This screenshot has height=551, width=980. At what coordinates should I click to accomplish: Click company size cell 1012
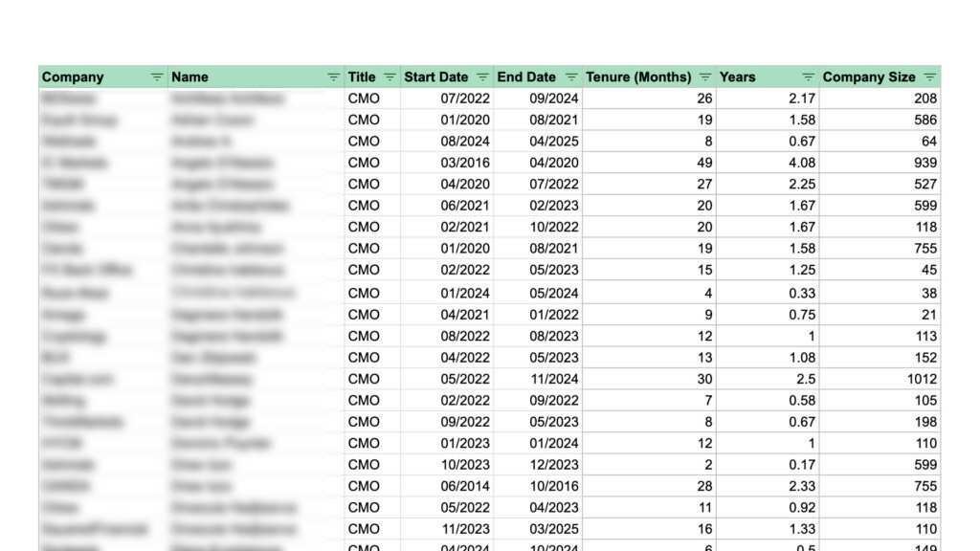click(880, 379)
